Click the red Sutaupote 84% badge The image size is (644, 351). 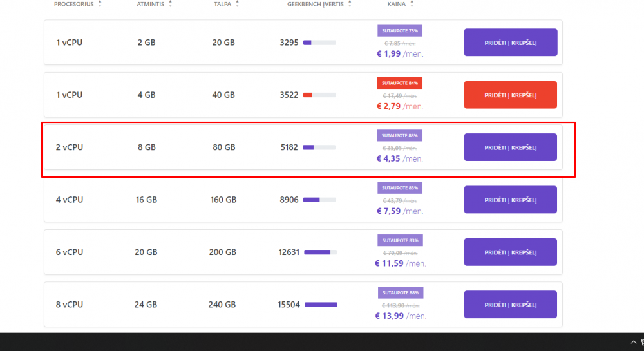click(x=399, y=83)
